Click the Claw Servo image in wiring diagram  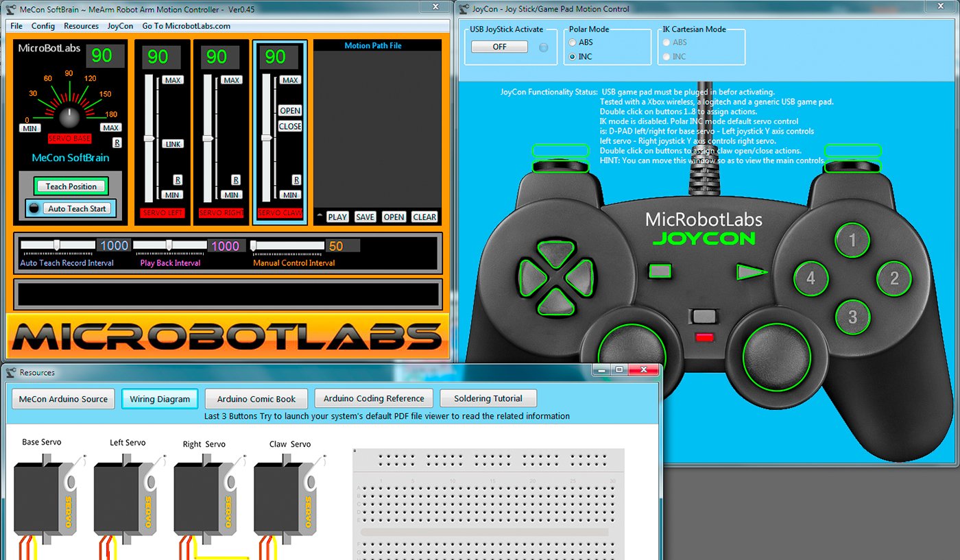(286, 500)
